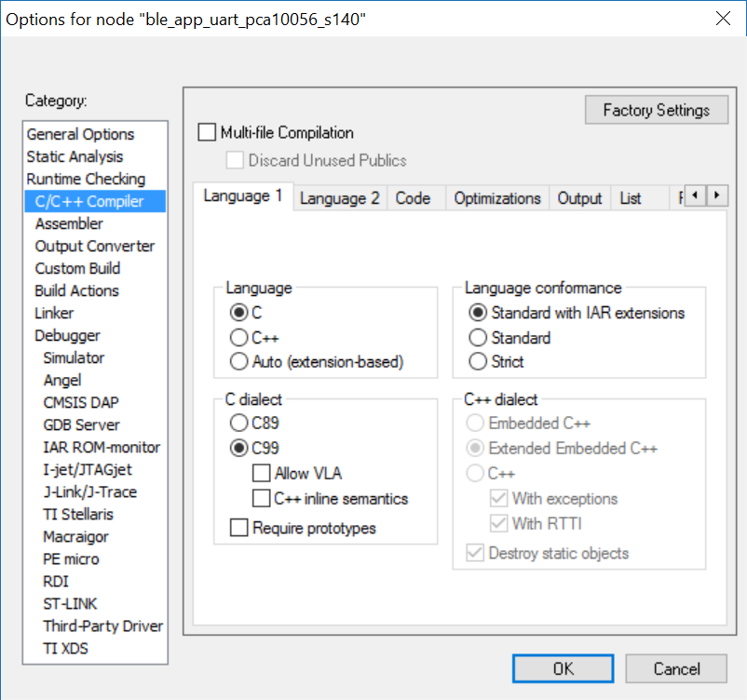
Task: Select Strict language conformance
Action: coord(478,362)
